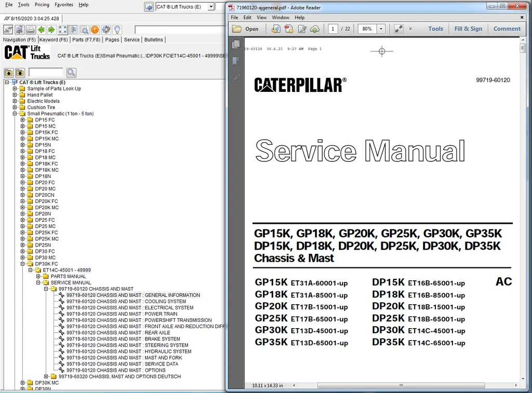The height and width of the screenshot is (393, 532).
Task: Click the folder go to top icon
Action: pos(20,73)
